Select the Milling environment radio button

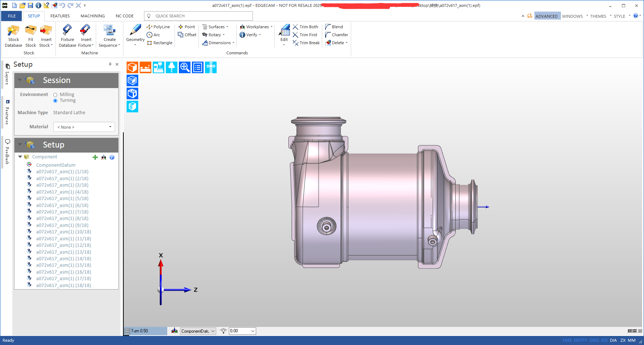[x=55, y=94]
